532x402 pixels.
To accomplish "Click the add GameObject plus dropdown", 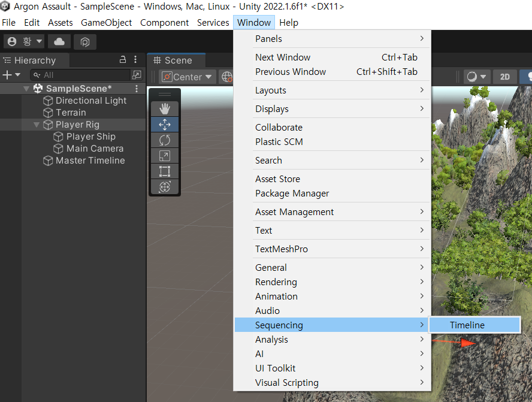I will point(11,75).
